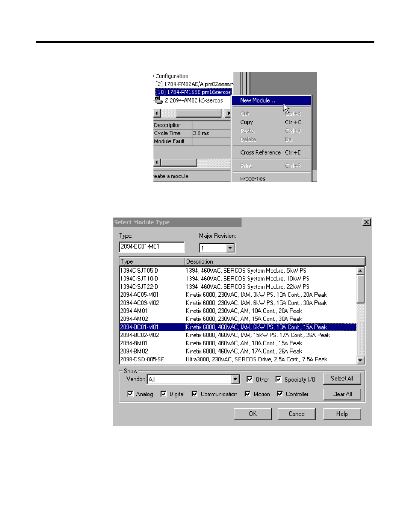Click the module list vertical scrollbar thumb

coord(361,289)
